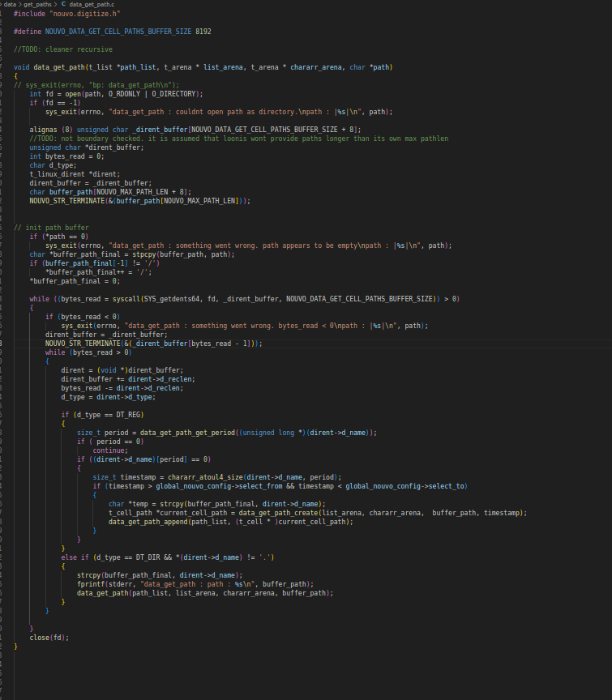Screen dimensions: 612x700
Task: Click 'chararr_atoul4_size' function call
Action: (205, 477)
